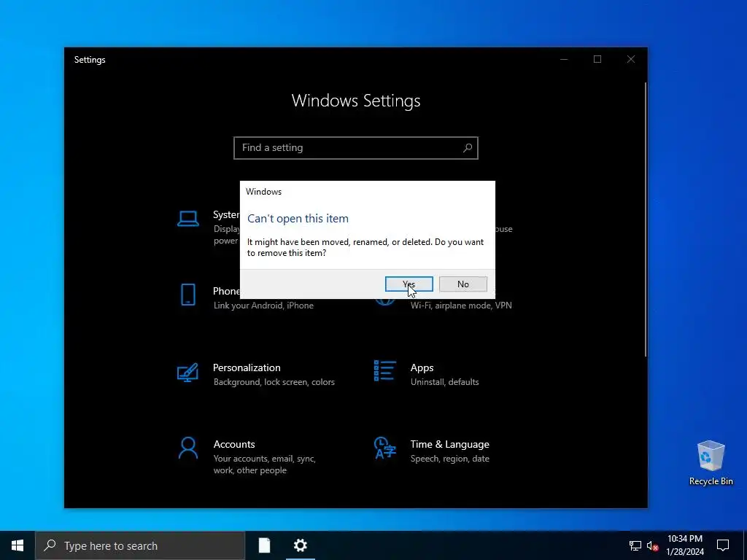Screen dimensions: 747x560
Task: Click 'Your accounts, email, sync' text
Action: tap(264, 459)
